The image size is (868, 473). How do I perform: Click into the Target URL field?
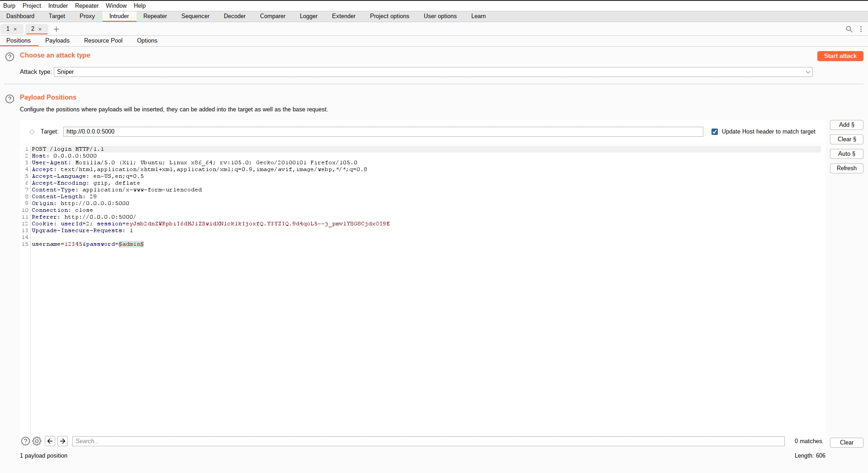[383, 132]
